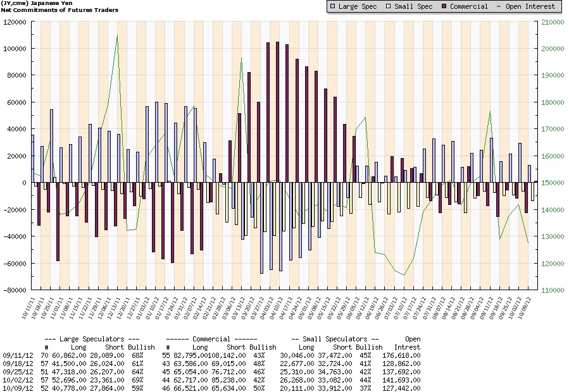Click the 09/25/12 row date in the table

tap(18, 372)
